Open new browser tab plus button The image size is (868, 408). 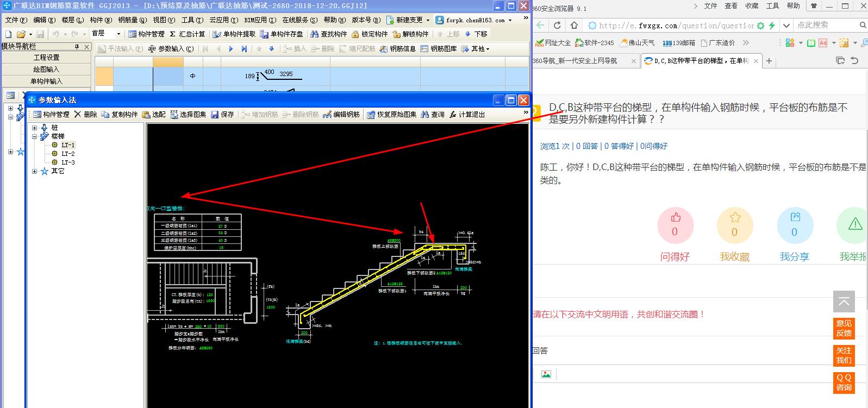(x=769, y=61)
